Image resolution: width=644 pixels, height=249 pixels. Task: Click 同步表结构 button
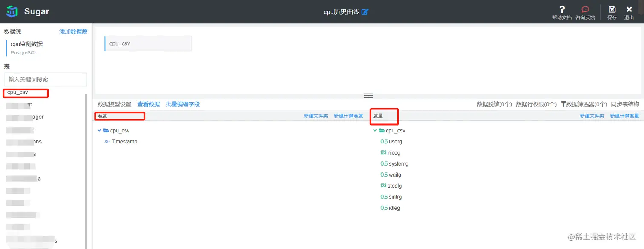click(625, 104)
